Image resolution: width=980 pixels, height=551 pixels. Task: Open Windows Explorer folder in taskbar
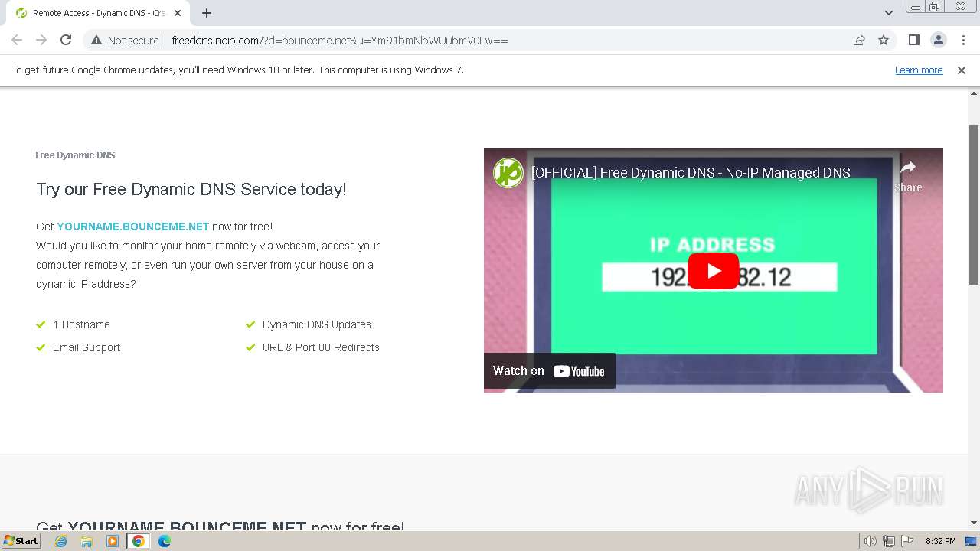(x=87, y=541)
